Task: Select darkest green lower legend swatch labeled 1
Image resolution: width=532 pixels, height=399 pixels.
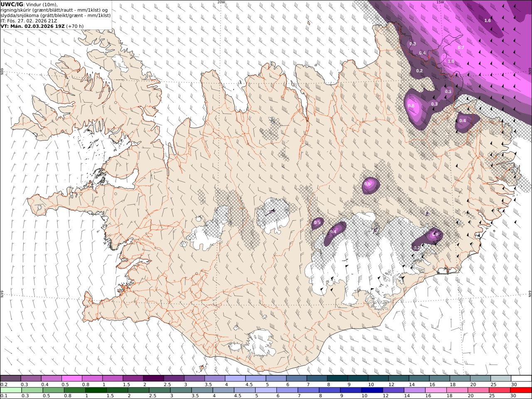Action: click(96, 390)
